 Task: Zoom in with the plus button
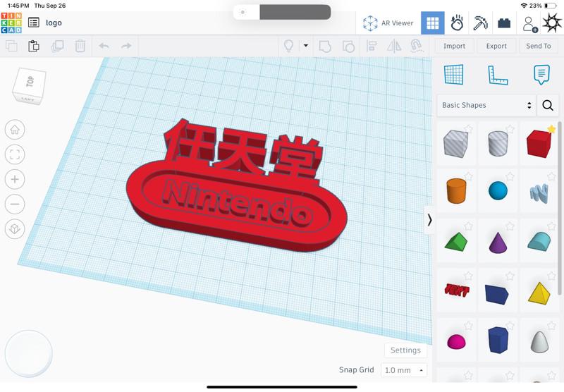pyautogui.click(x=15, y=179)
